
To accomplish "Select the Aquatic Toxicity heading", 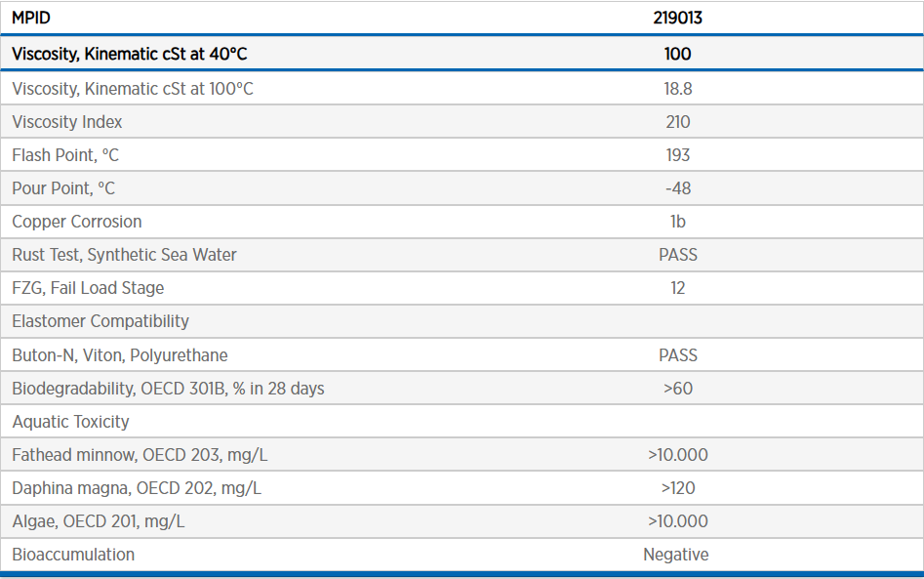I will pyautogui.click(x=70, y=422).
